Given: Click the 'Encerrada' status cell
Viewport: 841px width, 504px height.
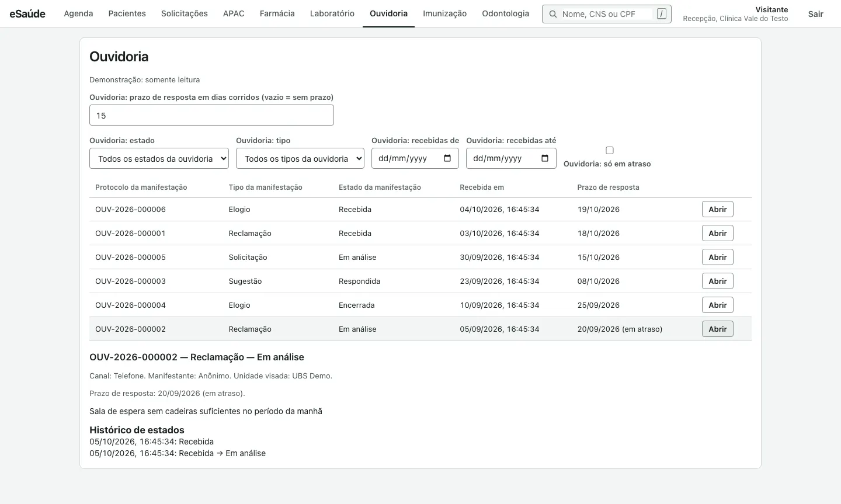Looking at the screenshot, I should (357, 305).
